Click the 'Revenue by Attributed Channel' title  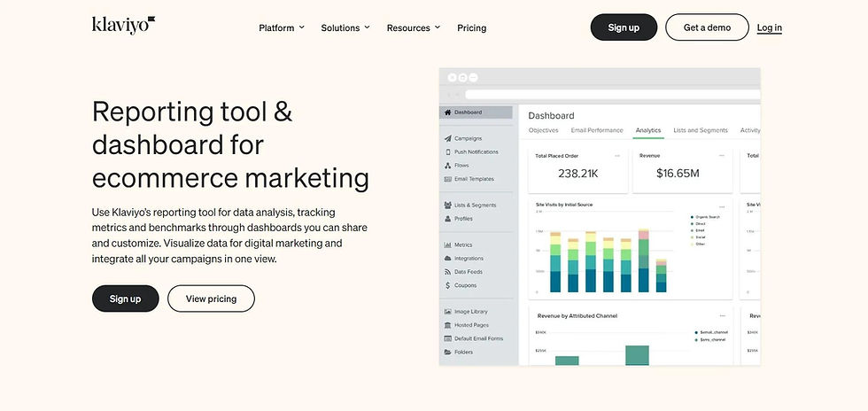(x=577, y=315)
